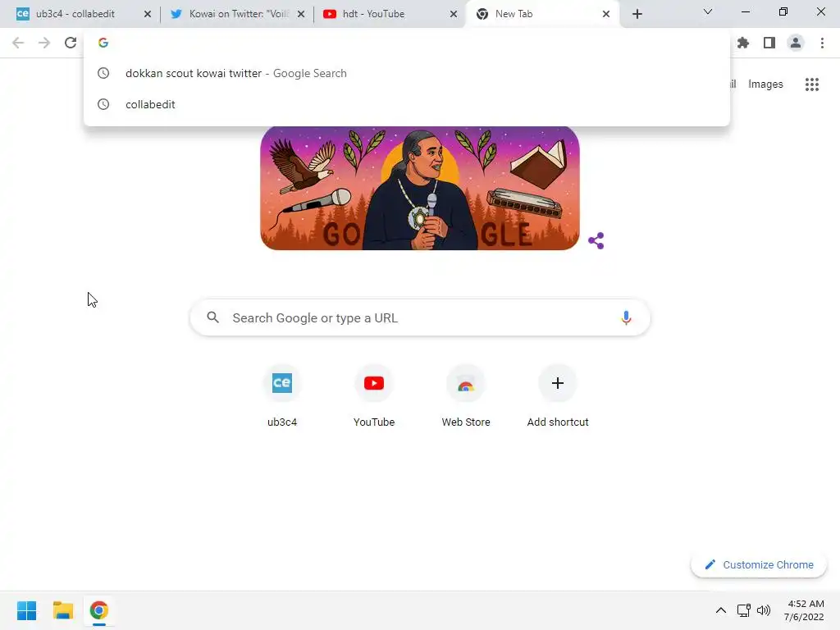840x630 pixels.
Task: Close the New Tab tab
Action: [x=606, y=14]
